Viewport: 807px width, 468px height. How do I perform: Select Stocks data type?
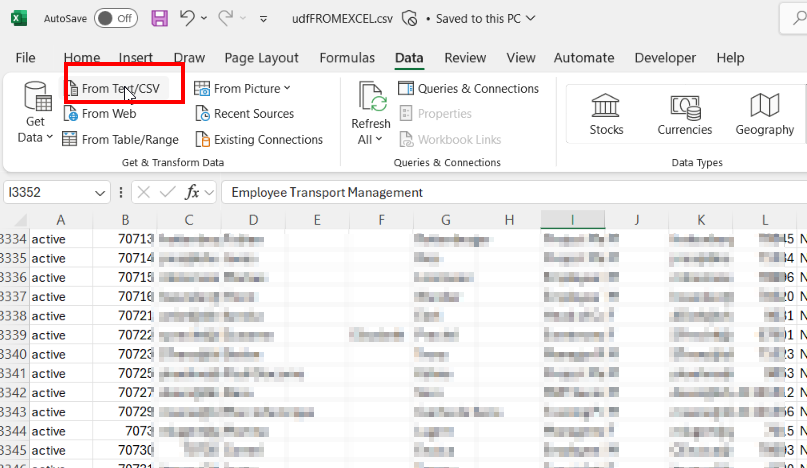[606, 112]
